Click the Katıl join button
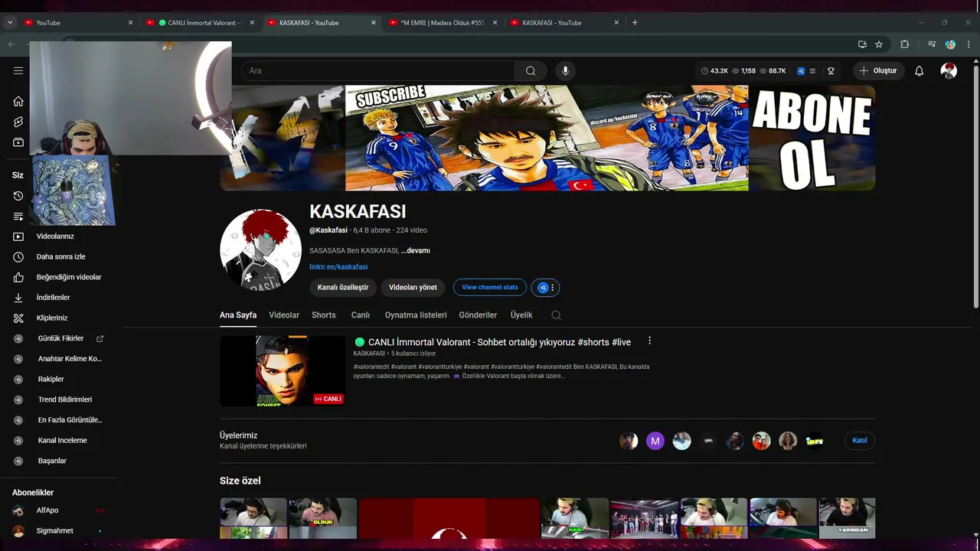This screenshot has height=551, width=980. click(x=860, y=440)
